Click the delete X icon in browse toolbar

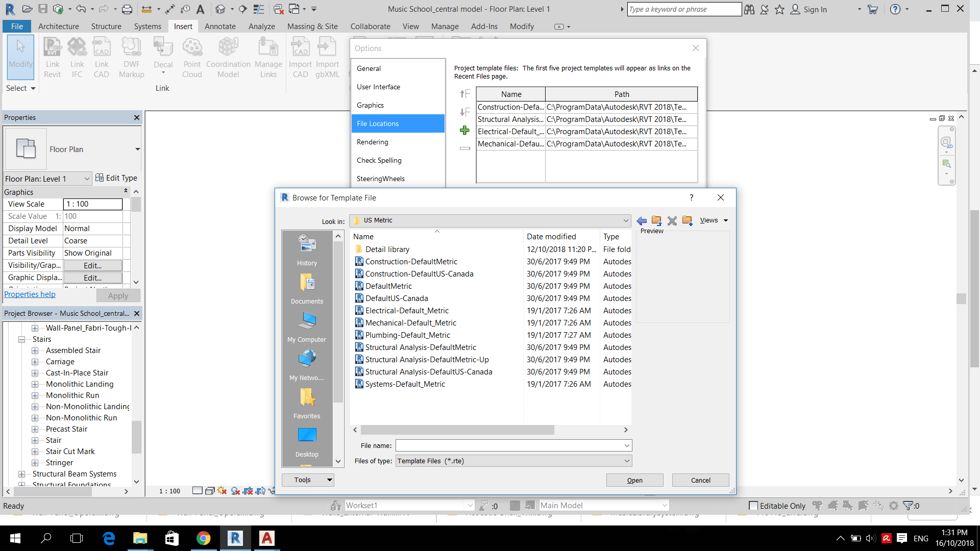[x=672, y=220]
